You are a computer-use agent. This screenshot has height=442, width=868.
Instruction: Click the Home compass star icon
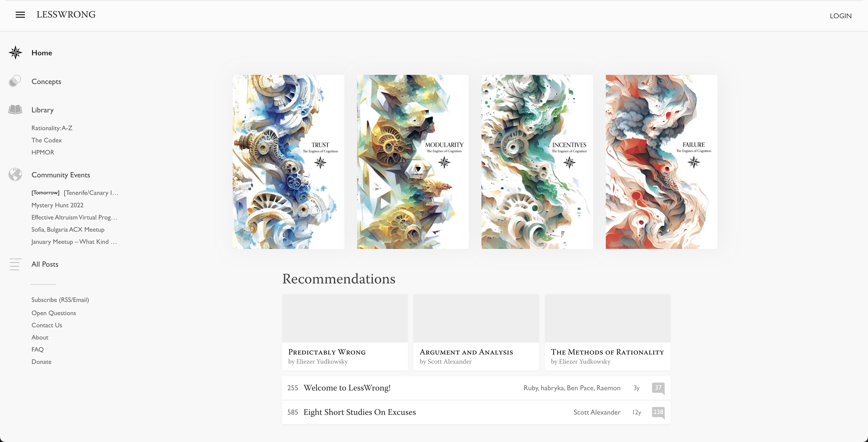coord(15,53)
